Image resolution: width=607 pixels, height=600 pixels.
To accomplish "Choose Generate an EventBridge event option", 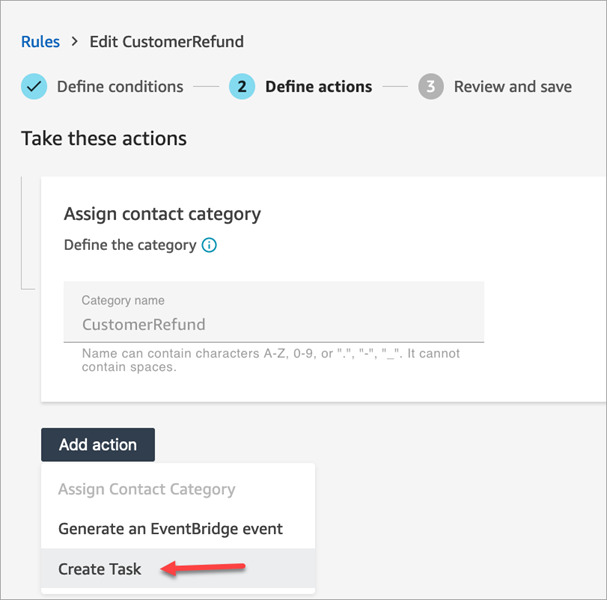I will (x=170, y=528).
